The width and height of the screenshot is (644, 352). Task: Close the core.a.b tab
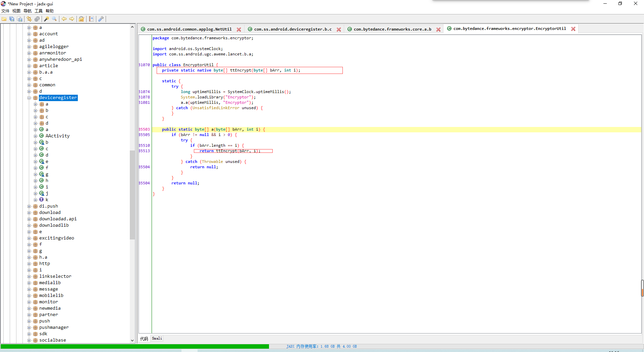point(438,30)
